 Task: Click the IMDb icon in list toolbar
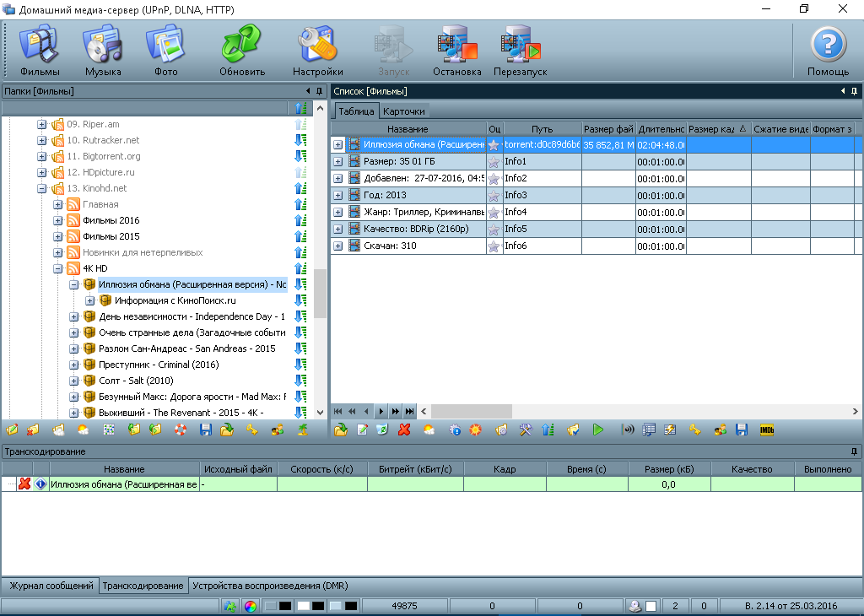[767, 430]
